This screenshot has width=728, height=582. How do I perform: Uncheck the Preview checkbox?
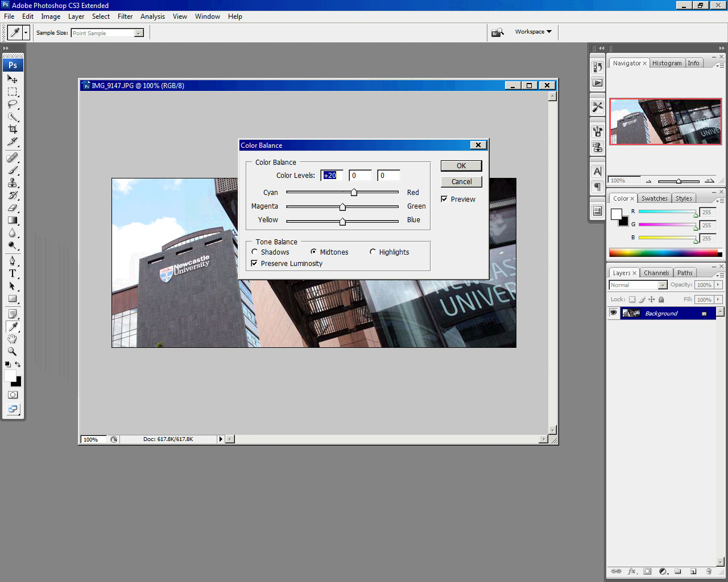(x=444, y=199)
